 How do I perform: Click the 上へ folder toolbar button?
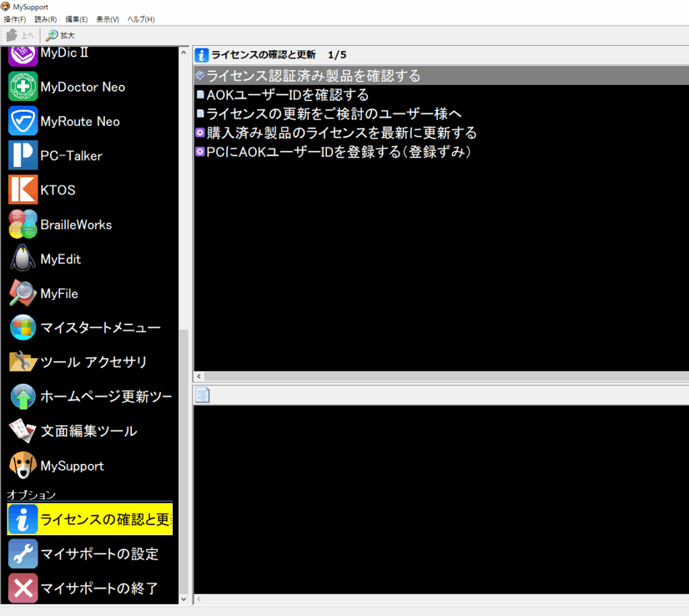click(x=20, y=35)
